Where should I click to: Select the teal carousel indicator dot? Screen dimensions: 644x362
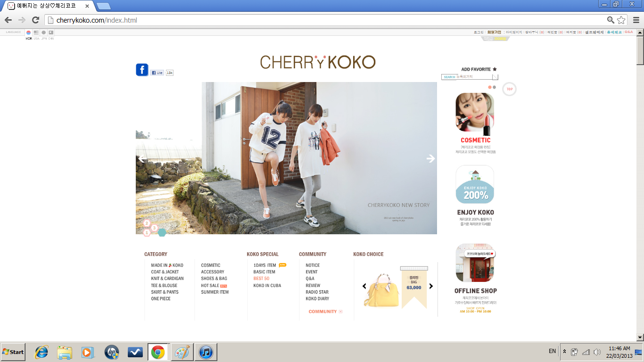(x=162, y=232)
